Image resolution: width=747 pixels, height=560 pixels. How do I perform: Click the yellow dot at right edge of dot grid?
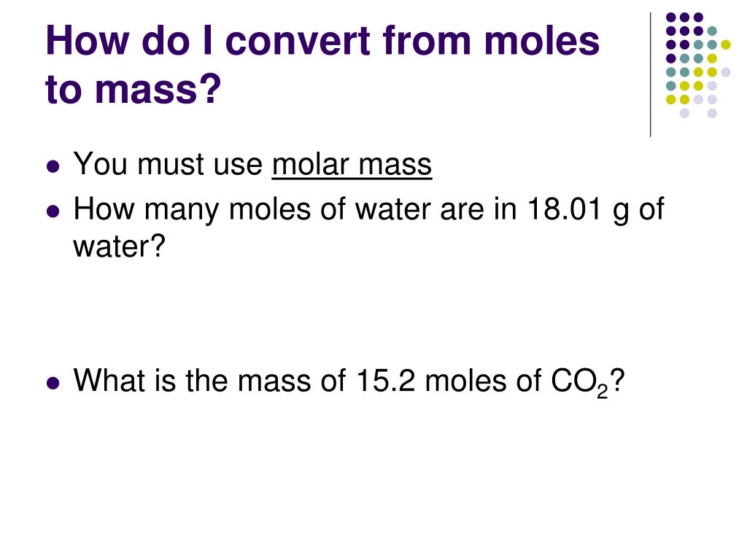726,44
